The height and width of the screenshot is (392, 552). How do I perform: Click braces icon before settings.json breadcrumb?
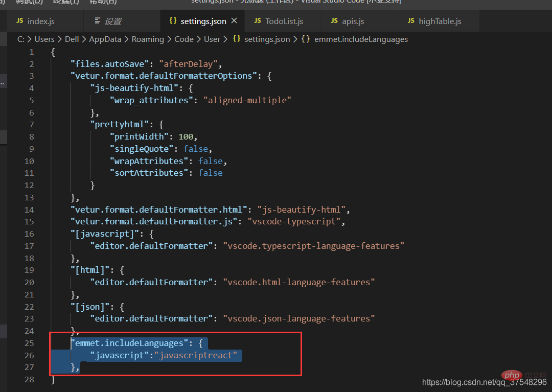click(x=237, y=39)
